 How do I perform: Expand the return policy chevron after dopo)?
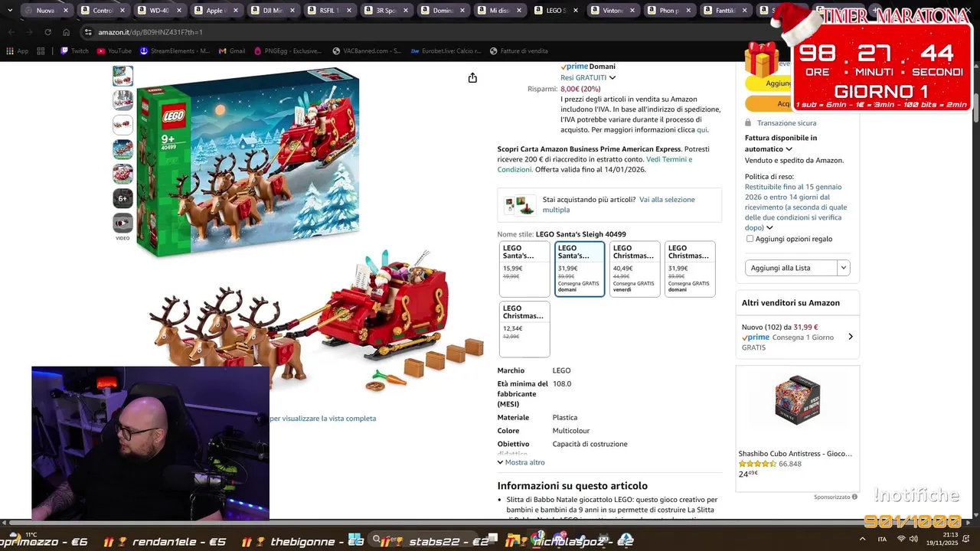tap(769, 228)
